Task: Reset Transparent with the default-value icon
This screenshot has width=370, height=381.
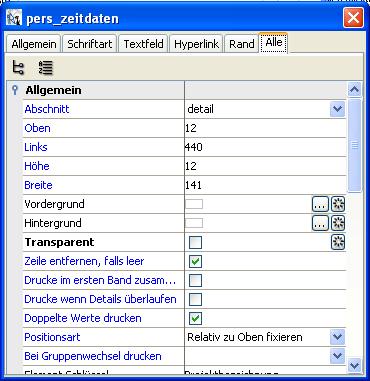Action: (x=338, y=242)
